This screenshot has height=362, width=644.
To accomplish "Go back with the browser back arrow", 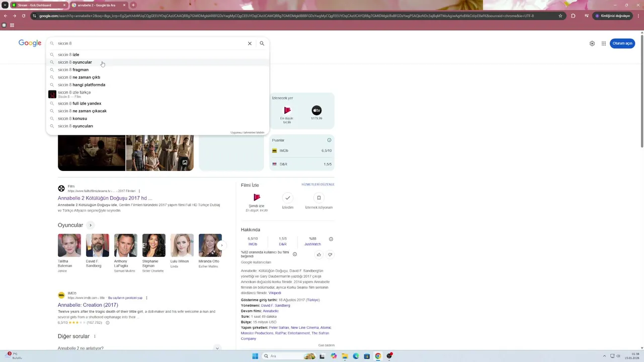I will point(6,16).
